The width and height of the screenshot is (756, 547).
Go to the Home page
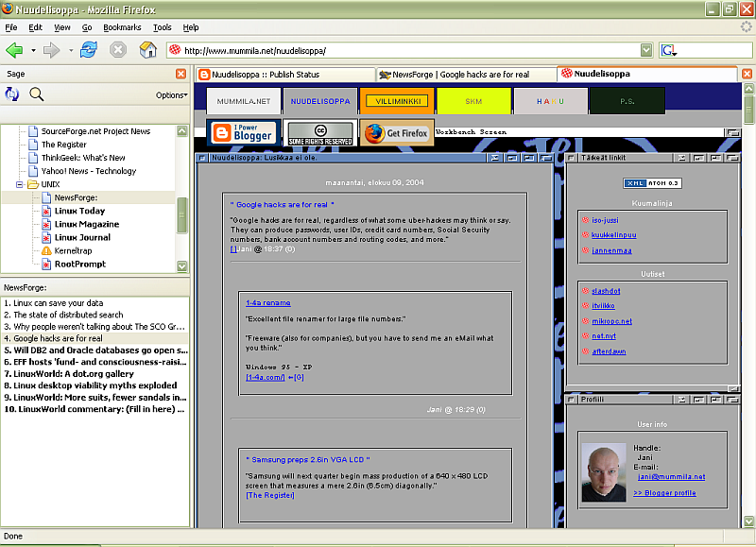click(147, 50)
